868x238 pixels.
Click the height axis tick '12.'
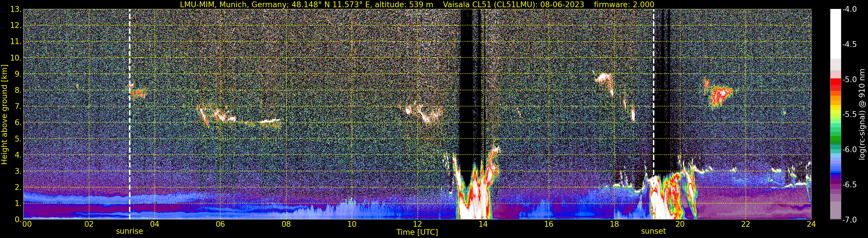(16, 25)
